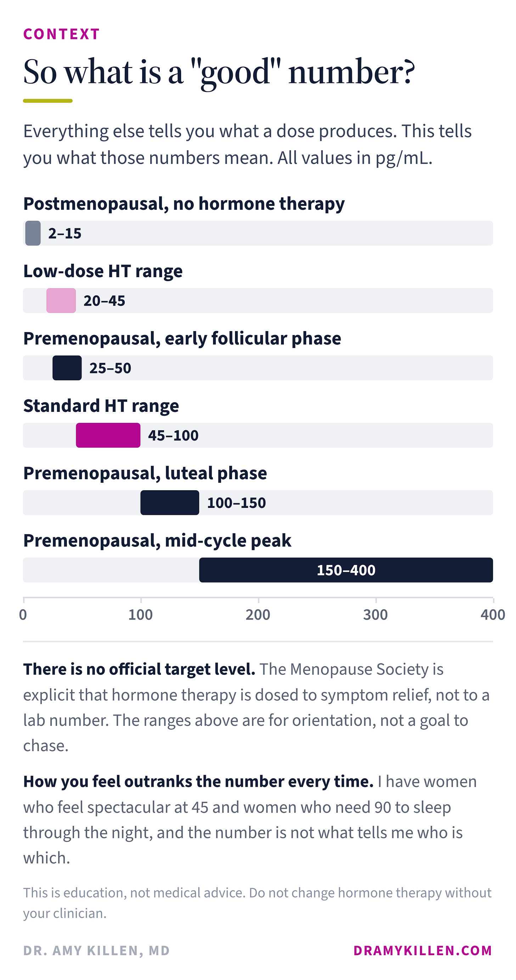
Task: Click the navy 100–150 luteal phase bar
Action: [170, 503]
